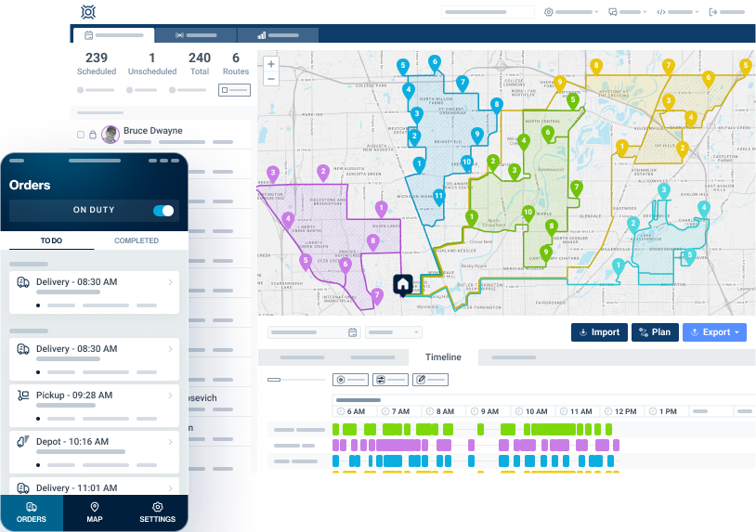Click the Plan button
The image size is (756, 532).
click(x=655, y=332)
